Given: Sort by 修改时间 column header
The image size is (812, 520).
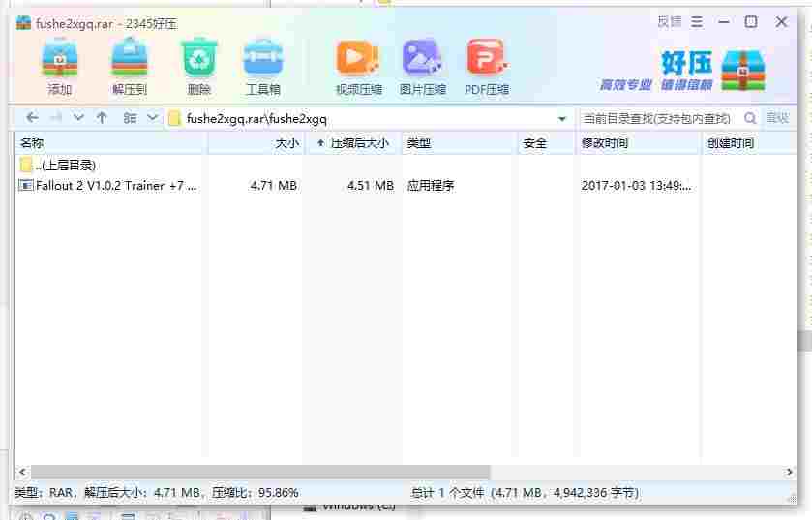Looking at the screenshot, I should [638, 143].
